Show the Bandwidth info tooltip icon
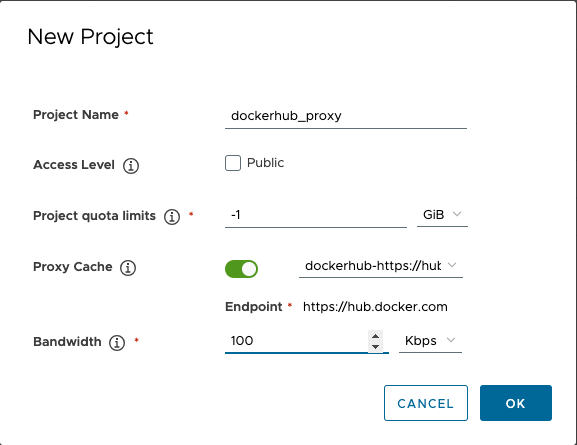The image size is (577, 445). 117,343
